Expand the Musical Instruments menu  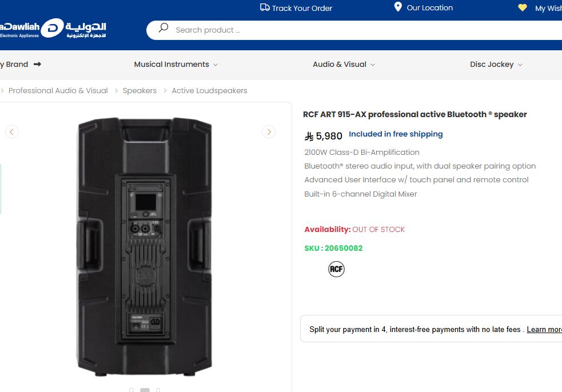click(x=176, y=65)
